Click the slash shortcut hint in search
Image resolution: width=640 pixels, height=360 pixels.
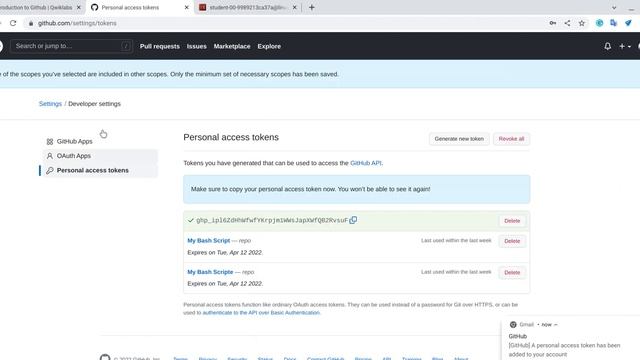point(126,46)
